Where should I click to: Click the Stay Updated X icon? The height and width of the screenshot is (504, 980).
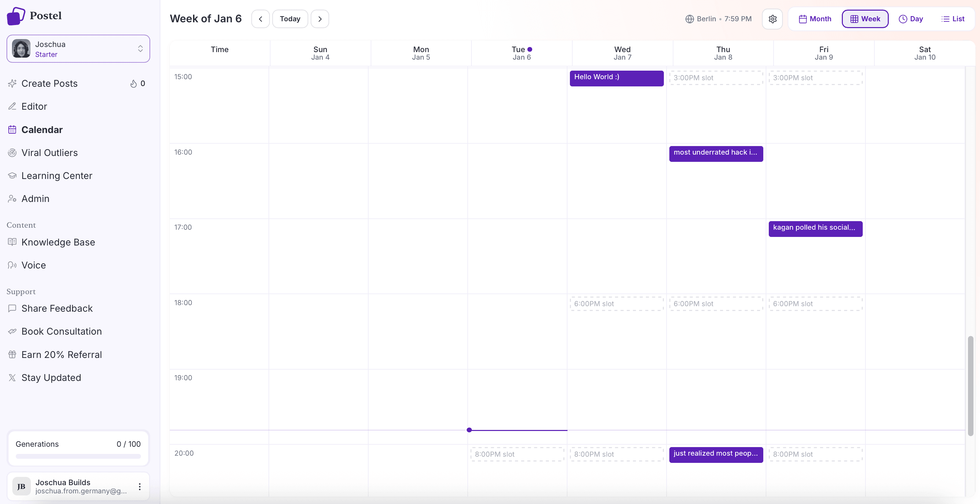point(12,378)
